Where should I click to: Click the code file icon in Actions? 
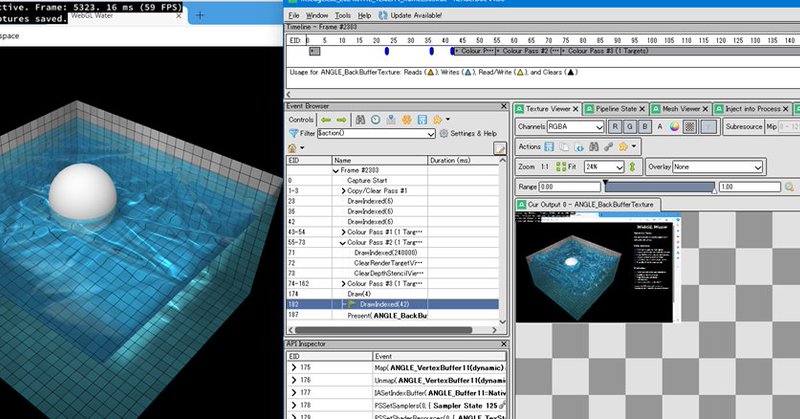[x=579, y=147]
